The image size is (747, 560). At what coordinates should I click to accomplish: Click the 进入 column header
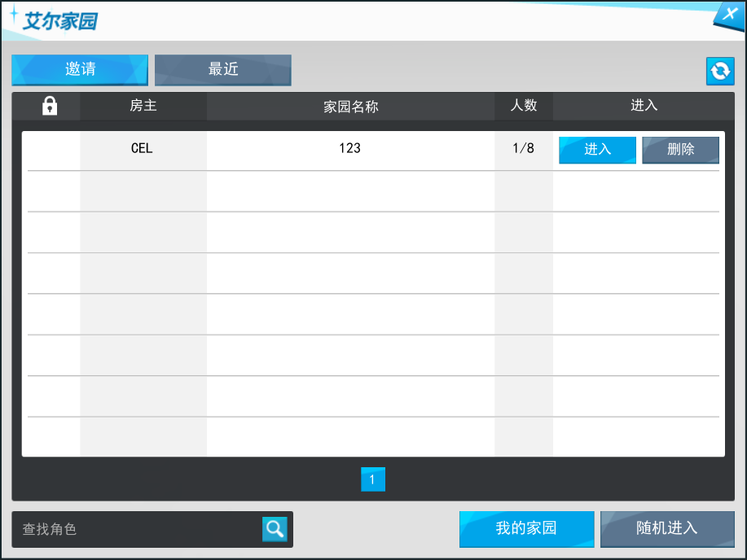point(644,106)
